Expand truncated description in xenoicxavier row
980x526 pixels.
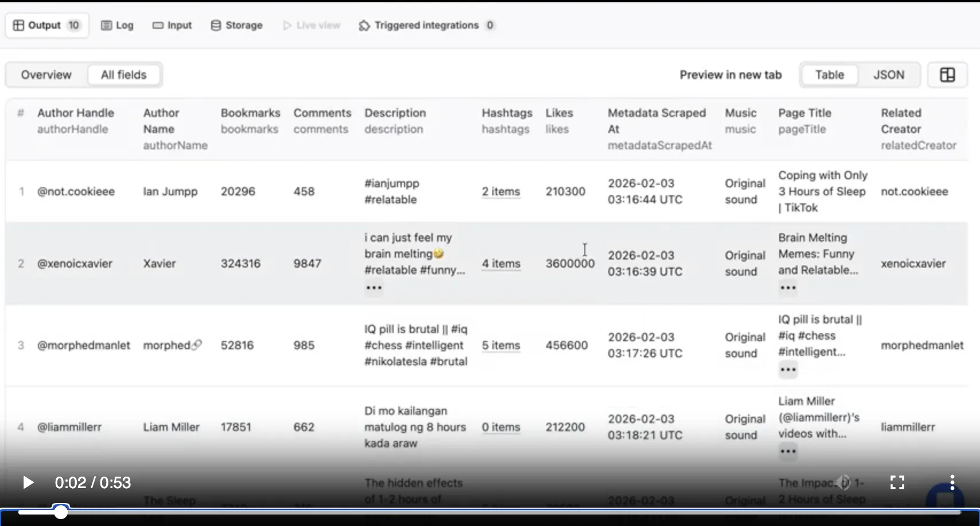[374, 288]
